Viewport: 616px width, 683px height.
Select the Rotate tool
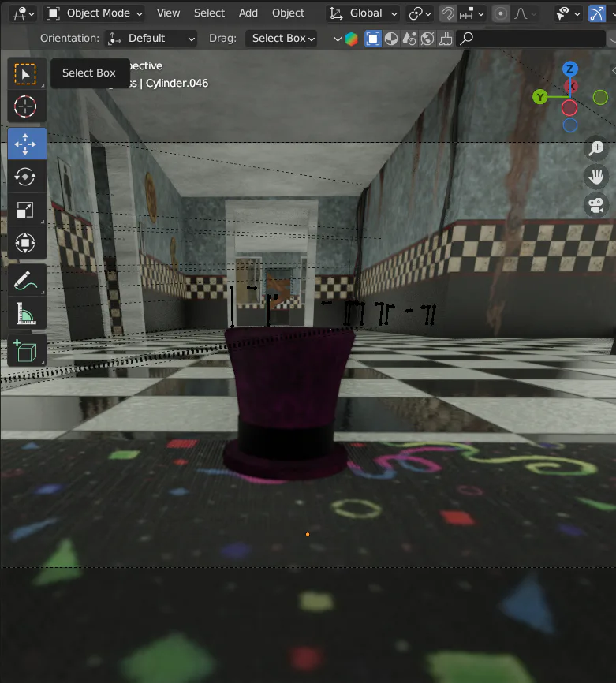[x=26, y=177]
